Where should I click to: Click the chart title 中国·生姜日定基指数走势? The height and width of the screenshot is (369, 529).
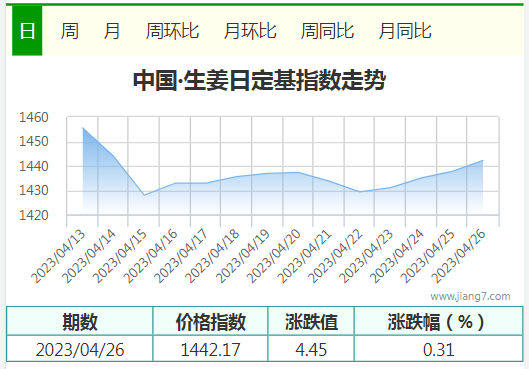[x=259, y=81]
